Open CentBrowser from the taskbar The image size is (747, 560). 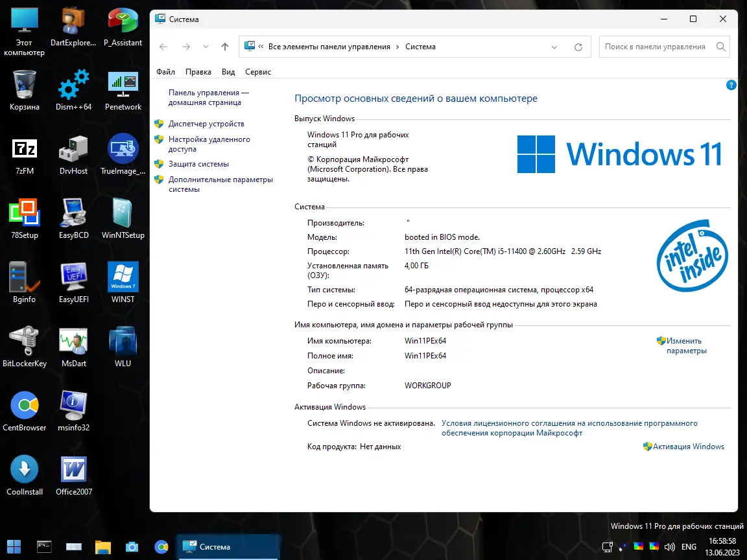click(x=161, y=546)
